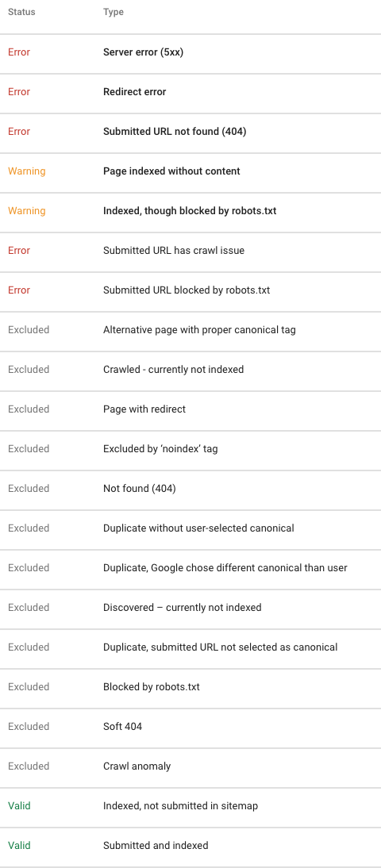Select Discovered – currently not indexed
This screenshot has height=868, width=381.
coord(190,608)
